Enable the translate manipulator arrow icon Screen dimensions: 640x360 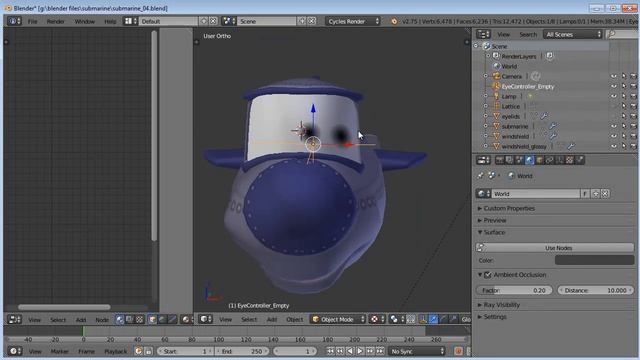pyautogui.click(x=433, y=320)
